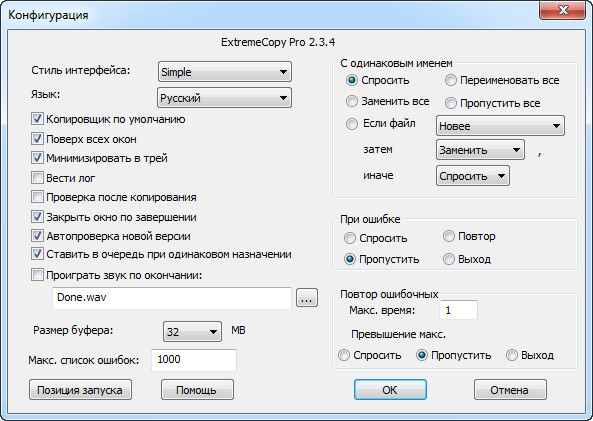Image resolution: width=593 pixels, height=421 pixels.
Task: Open the Стиль интерфейса dropdown showing Simple
Action: point(225,72)
